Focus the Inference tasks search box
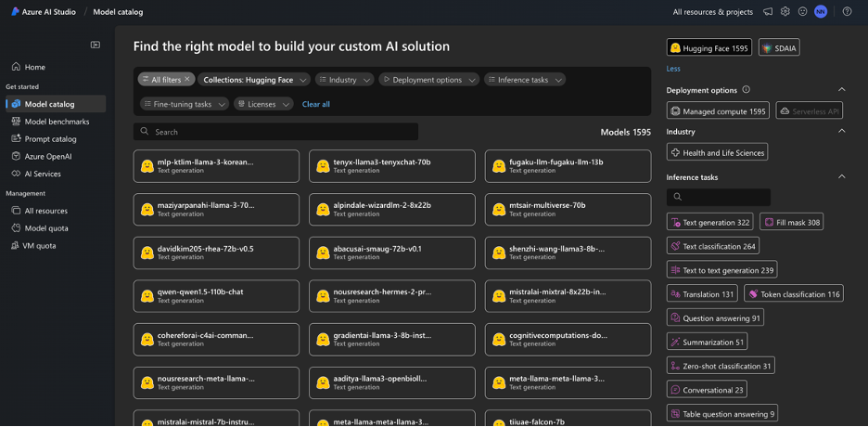This screenshot has height=427, width=868. tap(719, 197)
